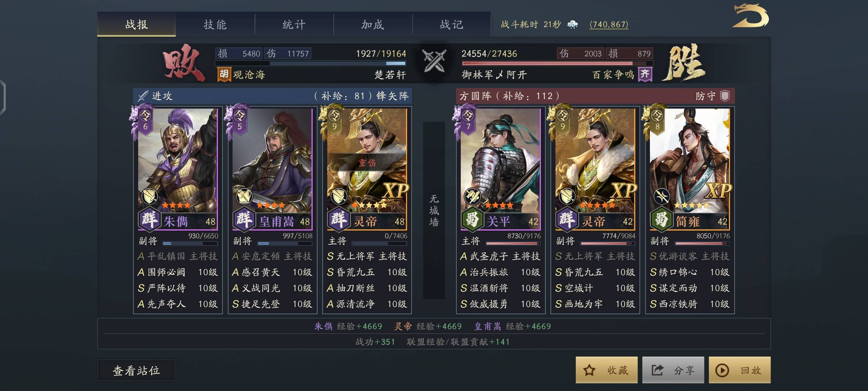Click the defense shield icon beside 防守
Viewport: 868px width, 391px height.
click(x=724, y=96)
